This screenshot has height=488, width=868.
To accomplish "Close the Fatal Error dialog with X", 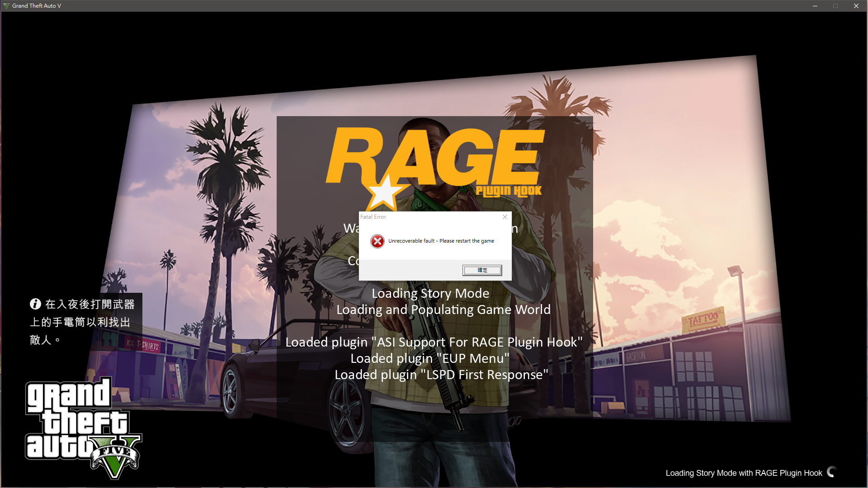I will point(505,217).
